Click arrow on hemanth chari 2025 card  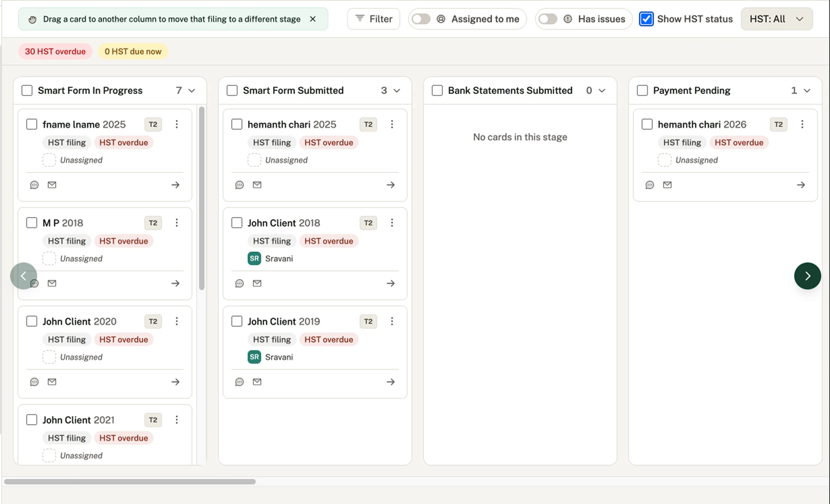coord(391,185)
